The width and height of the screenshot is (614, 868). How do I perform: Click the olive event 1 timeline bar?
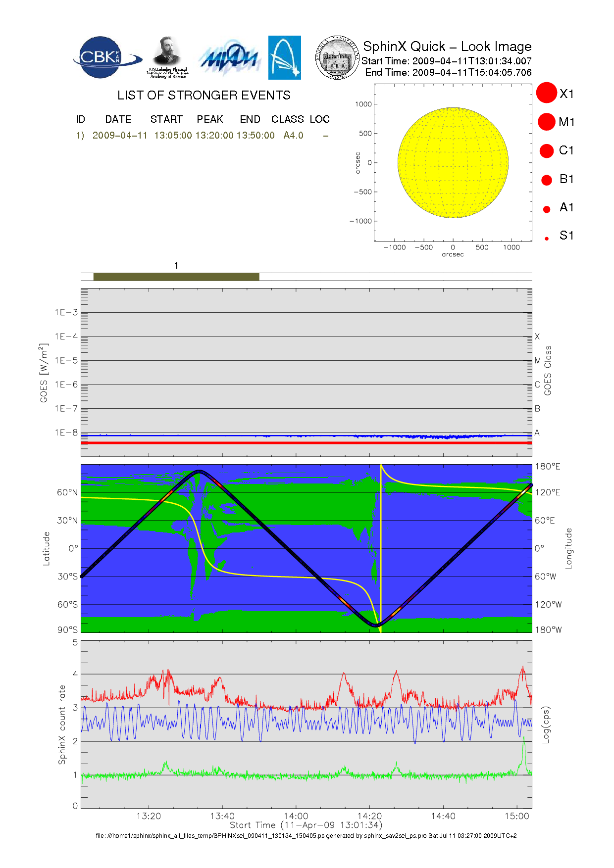coord(176,277)
